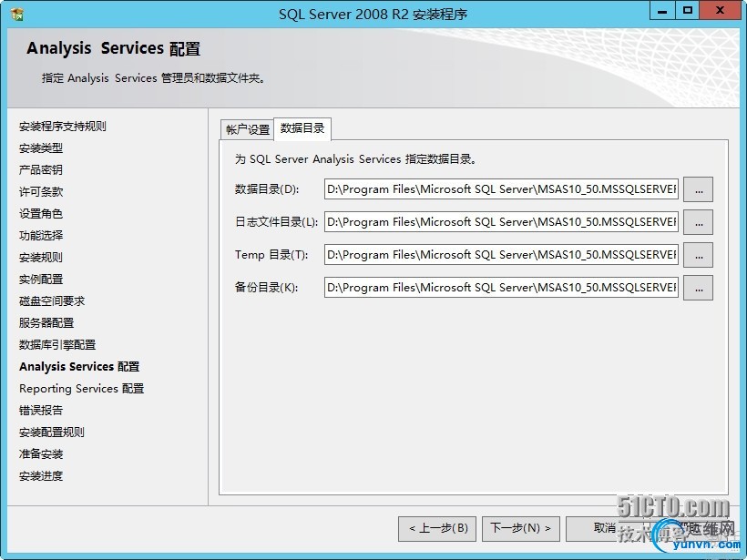Viewport: 747px width, 560px height.
Task: Select 服务器配置 step in sidebar
Action: tap(46, 323)
